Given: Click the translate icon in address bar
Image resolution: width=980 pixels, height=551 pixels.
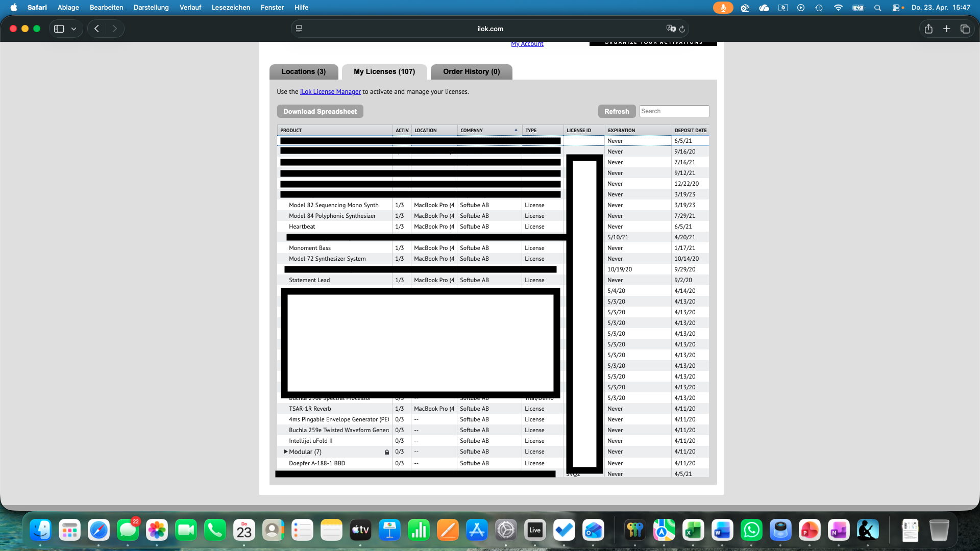Looking at the screenshot, I should pyautogui.click(x=670, y=29).
